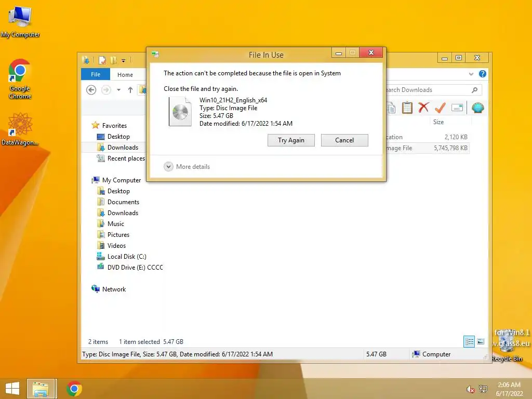532x399 pixels.
Task: Click network tray icon
Action: point(483,389)
